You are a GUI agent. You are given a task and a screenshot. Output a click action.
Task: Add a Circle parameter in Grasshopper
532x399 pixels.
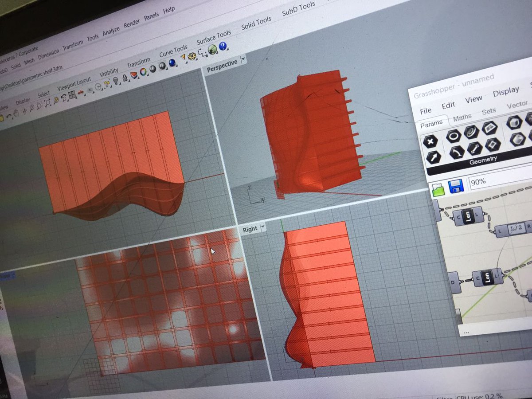coord(454,136)
